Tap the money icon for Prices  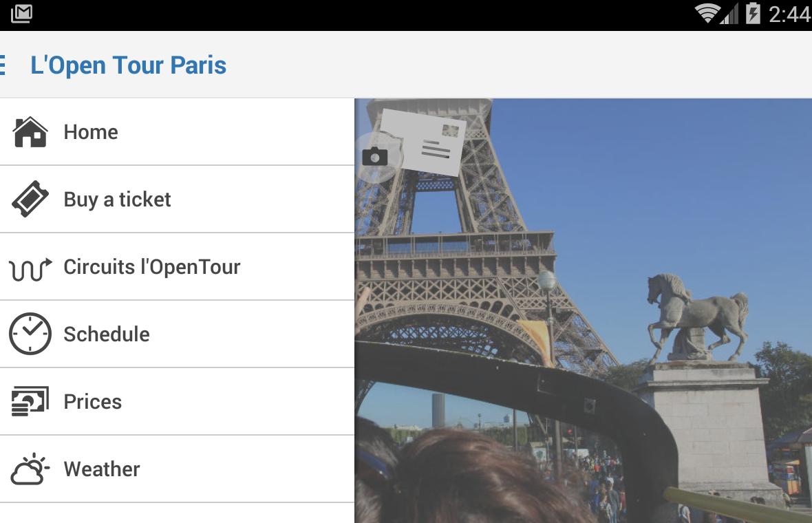pyautogui.click(x=30, y=401)
